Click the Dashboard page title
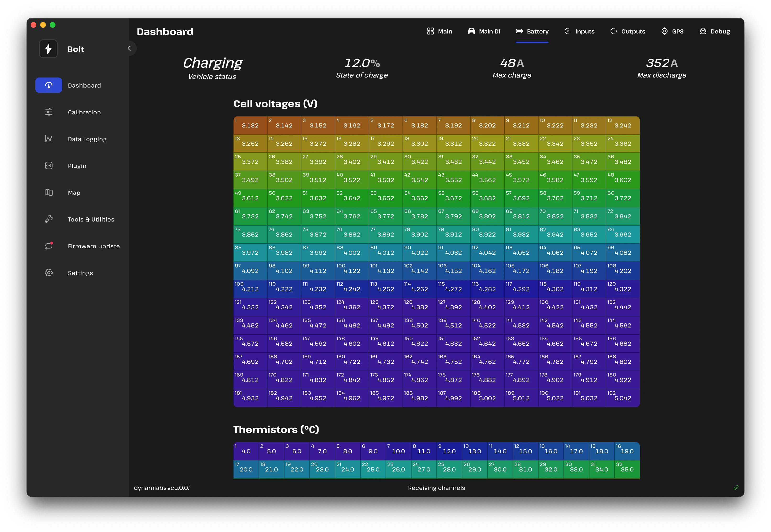Screen dimensions: 771x532 [x=165, y=32]
